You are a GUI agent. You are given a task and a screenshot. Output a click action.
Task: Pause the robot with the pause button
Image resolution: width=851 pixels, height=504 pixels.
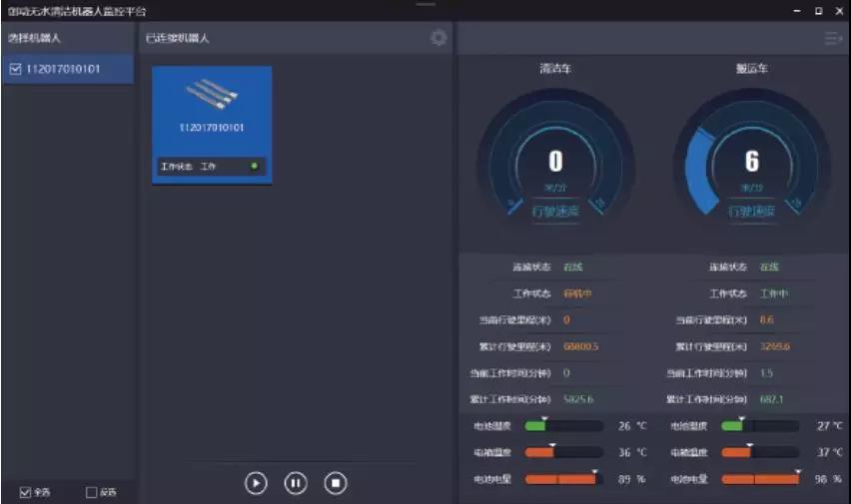[x=296, y=483]
